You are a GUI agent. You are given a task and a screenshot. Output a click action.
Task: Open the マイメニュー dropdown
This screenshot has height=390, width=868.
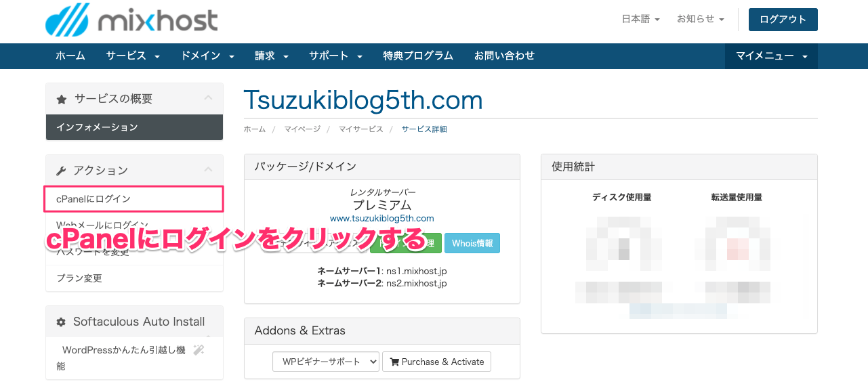point(771,56)
